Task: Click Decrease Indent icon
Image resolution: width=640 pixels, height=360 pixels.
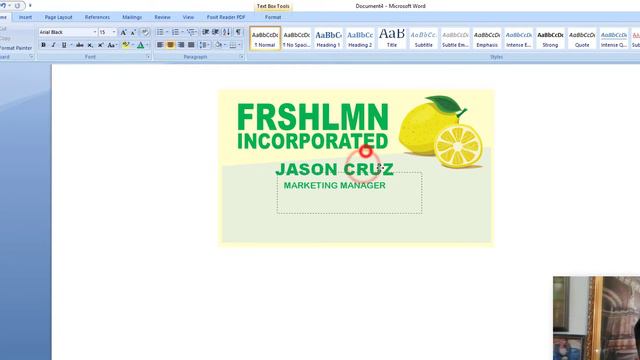Action: tap(205, 32)
